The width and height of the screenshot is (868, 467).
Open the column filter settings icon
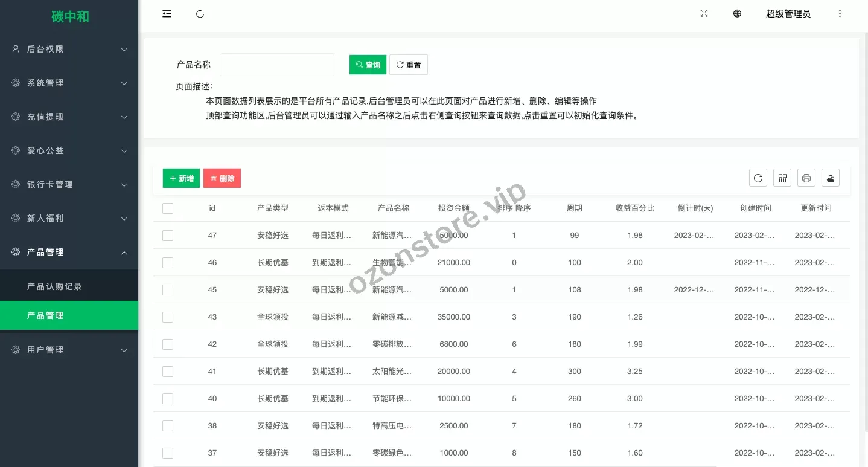click(782, 178)
